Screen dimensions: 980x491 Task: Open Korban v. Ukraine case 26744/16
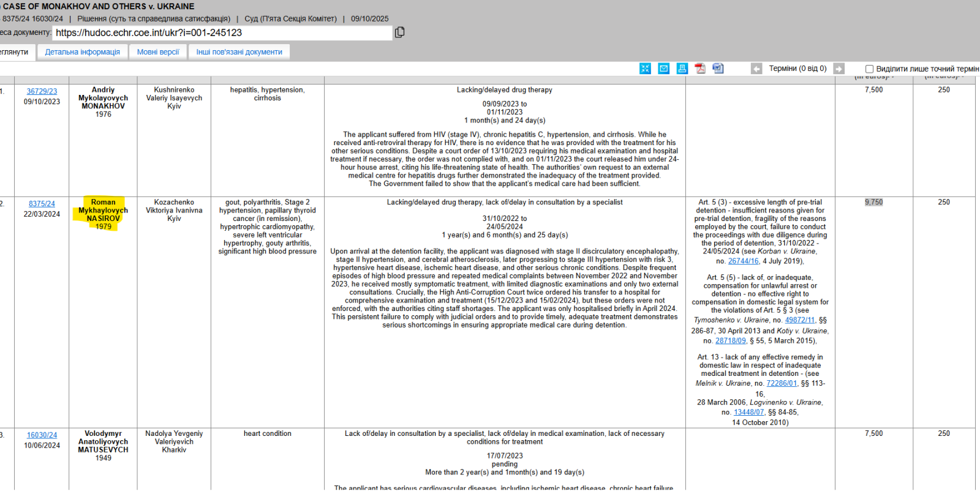(x=743, y=261)
